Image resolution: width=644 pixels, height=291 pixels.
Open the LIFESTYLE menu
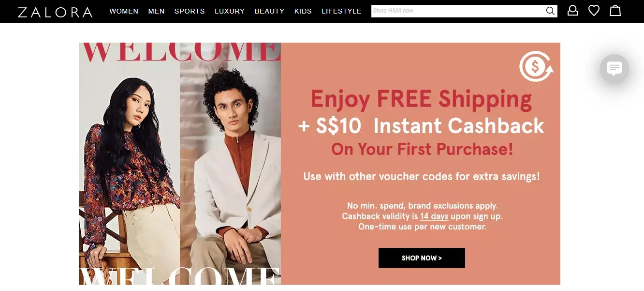click(x=341, y=11)
